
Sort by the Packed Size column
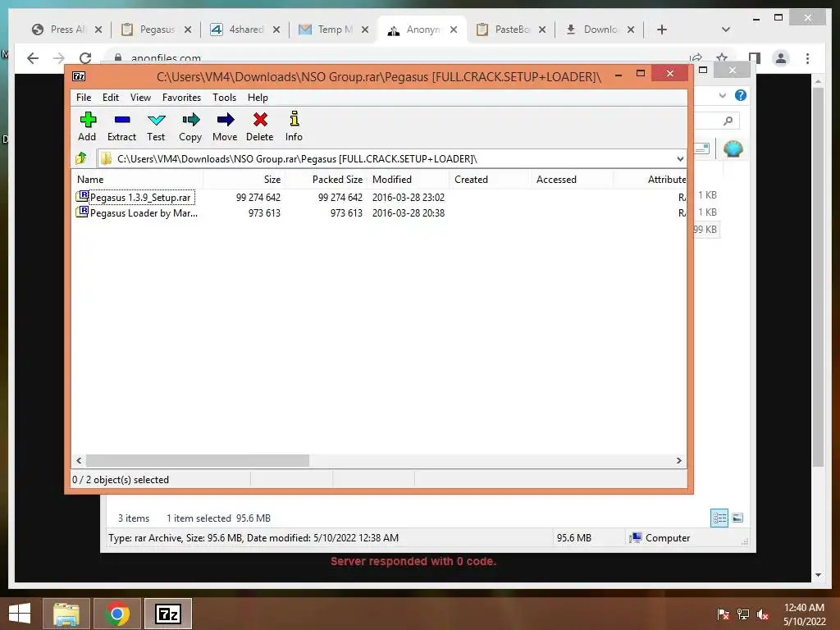326,180
